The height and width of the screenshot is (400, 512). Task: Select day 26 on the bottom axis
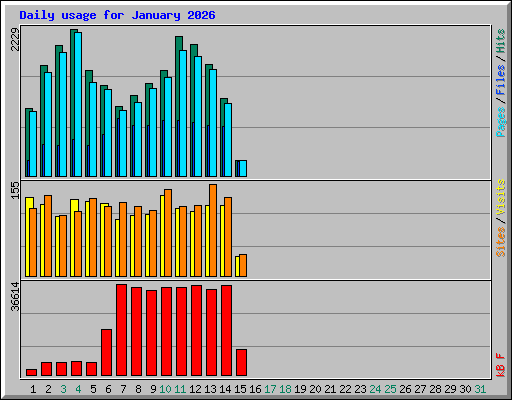(405, 389)
